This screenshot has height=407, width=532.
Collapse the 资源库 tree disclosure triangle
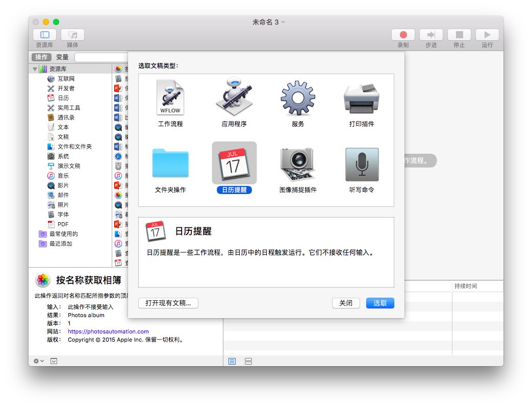(35, 69)
